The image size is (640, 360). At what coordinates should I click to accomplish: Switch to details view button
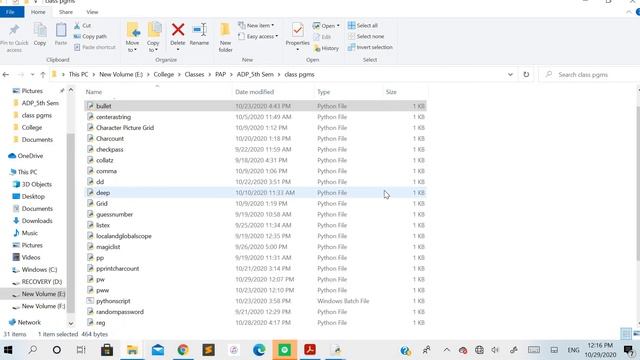click(626, 334)
